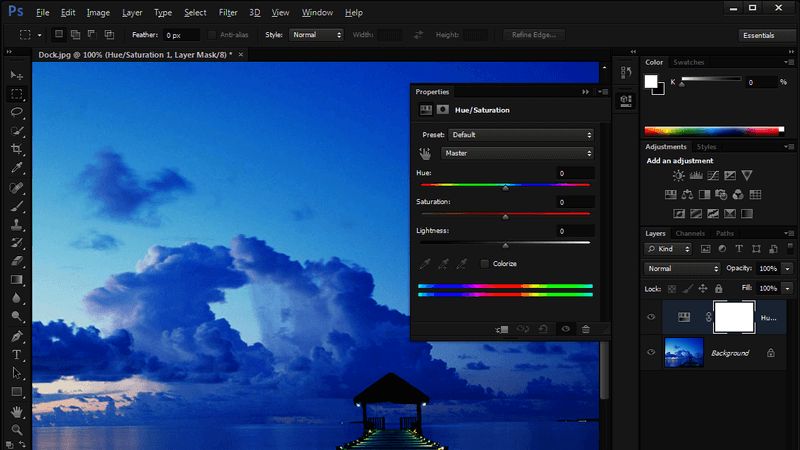The image size is (800, 450).
Task: Select the Zoom tool
Action: (x=16, y=430)
